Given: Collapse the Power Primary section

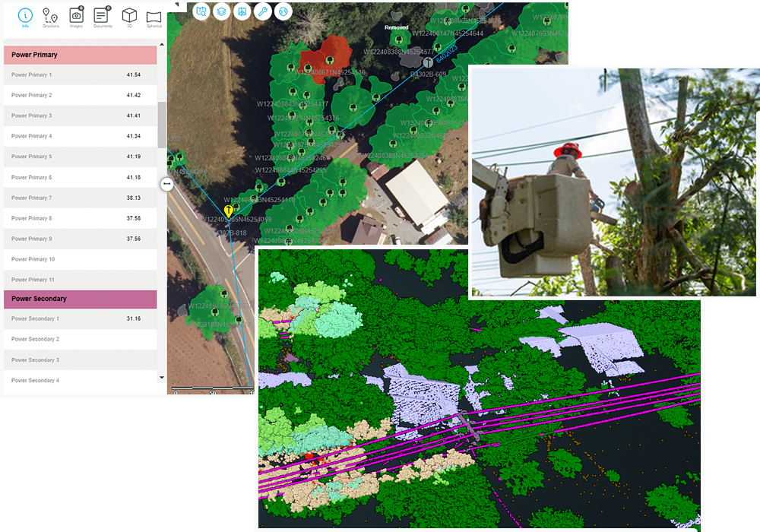Looking at the screenshot, I should [80, 55].
